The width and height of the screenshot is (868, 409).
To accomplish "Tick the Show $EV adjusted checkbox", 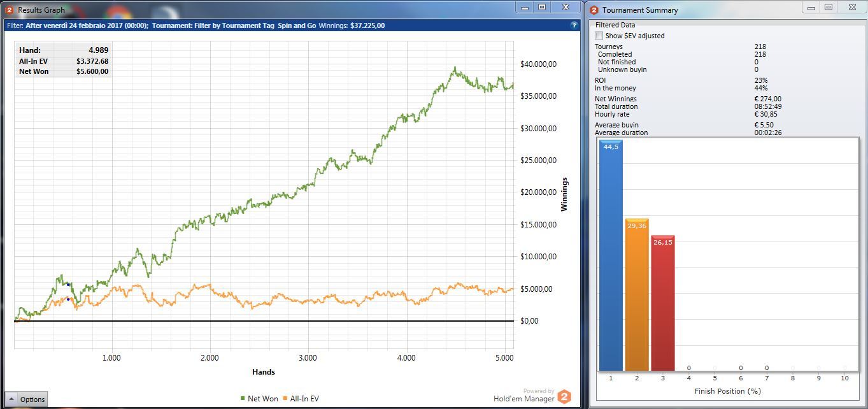I will (x=599, y=36).
